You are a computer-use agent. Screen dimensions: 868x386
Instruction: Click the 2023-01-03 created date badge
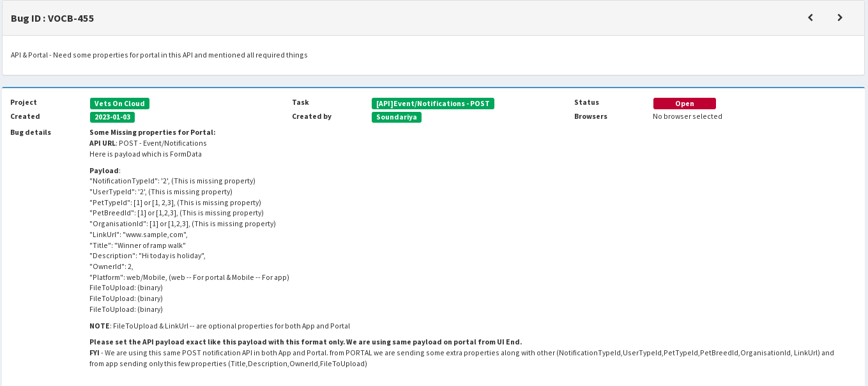[x=112, y=117]
